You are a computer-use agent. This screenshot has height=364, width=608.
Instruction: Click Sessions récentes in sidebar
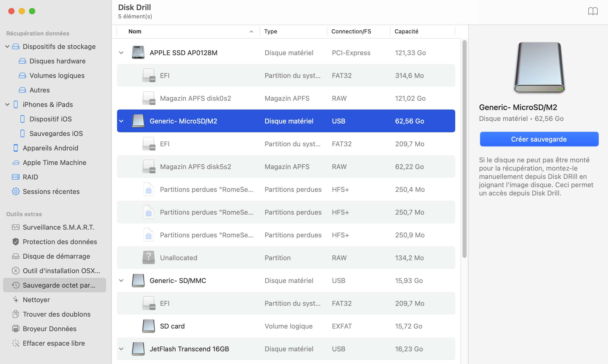[51, 191]
